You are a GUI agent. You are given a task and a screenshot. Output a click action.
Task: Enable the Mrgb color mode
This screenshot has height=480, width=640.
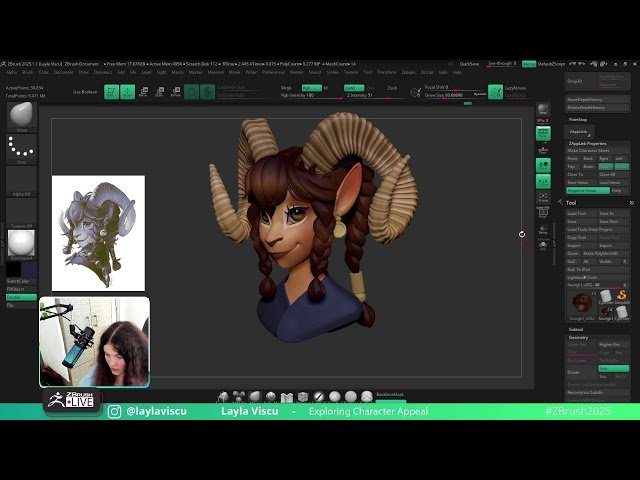286,88
